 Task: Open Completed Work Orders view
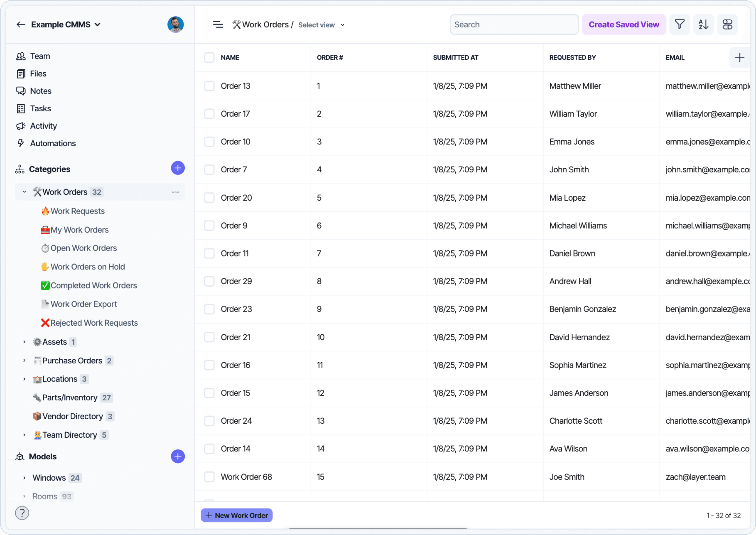pos(94,285)
